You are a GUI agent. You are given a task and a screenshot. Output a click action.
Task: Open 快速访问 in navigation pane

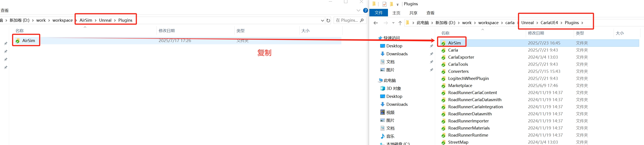391,38
